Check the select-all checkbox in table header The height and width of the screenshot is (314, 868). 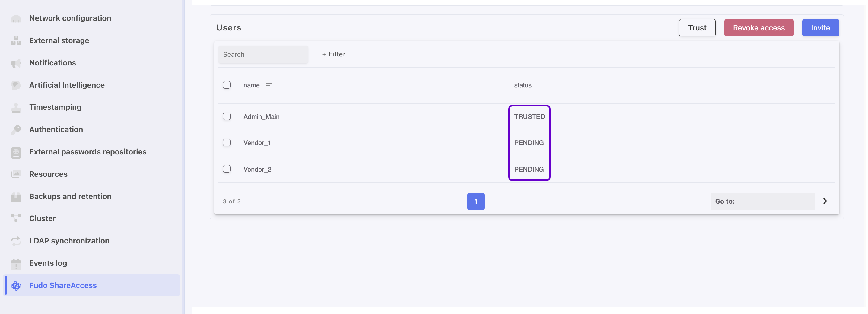tap(227, 85)
